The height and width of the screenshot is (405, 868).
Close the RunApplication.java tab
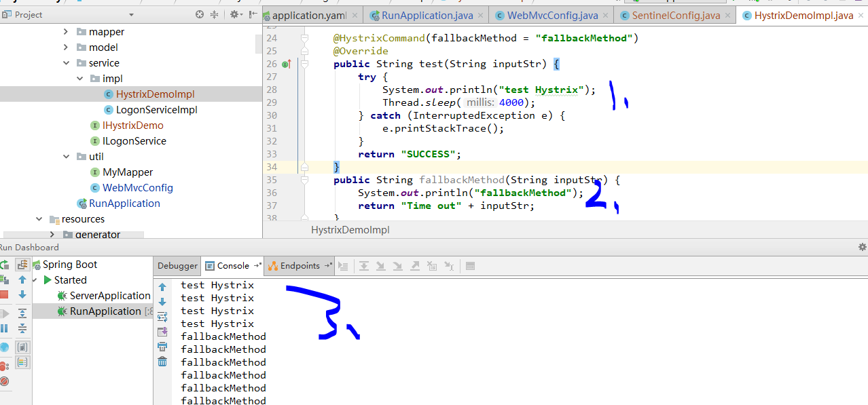pos(480,16)
